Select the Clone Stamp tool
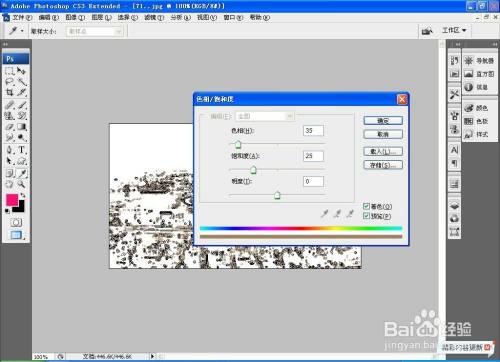The image size is (500, 362). click(x=9, y=116)
